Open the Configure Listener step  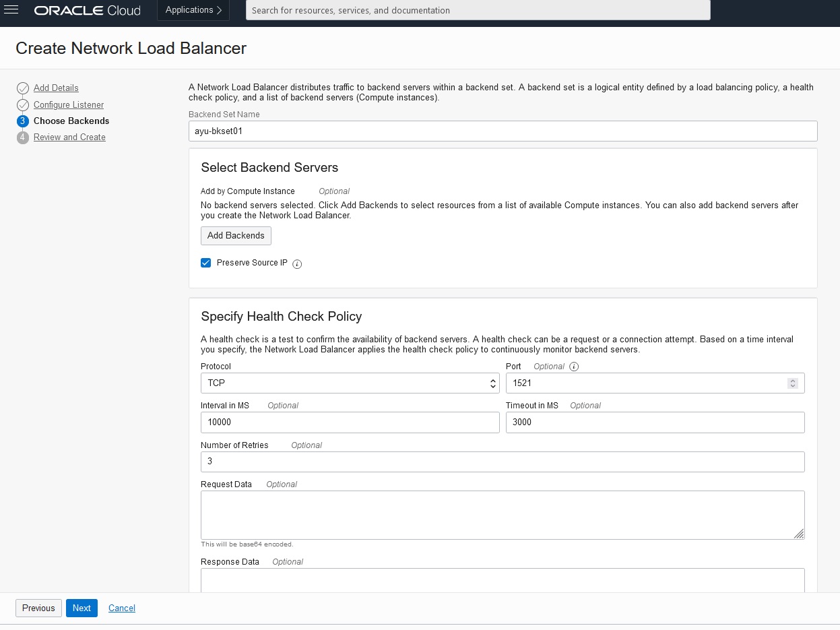tap(69, 105)
